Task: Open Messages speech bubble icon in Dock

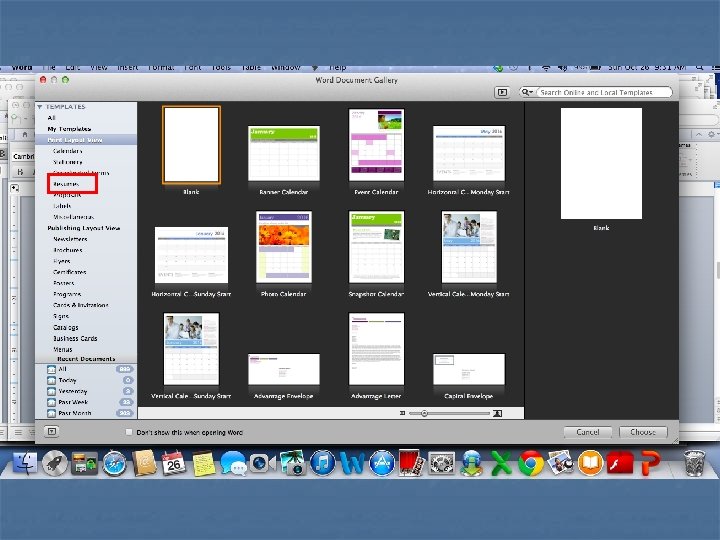Action: pos(233,463)
